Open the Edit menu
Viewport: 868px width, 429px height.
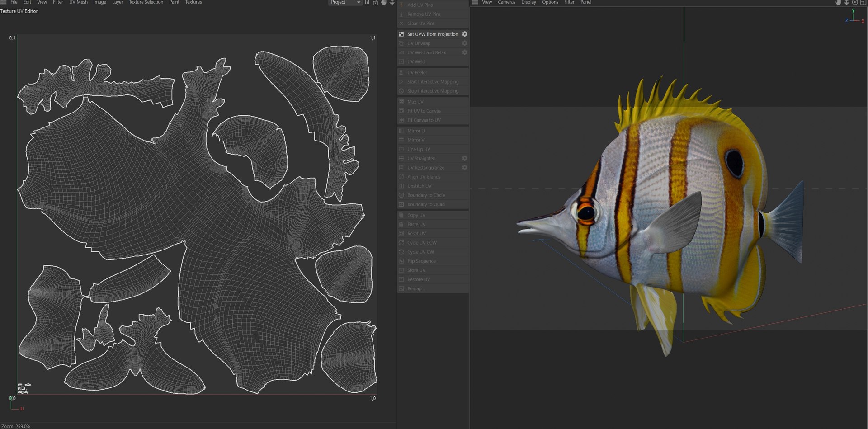(27, 2)
